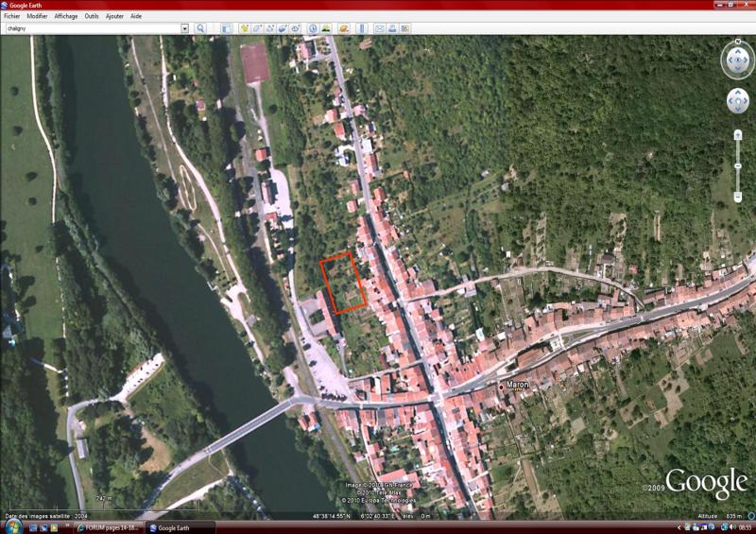Open the Affichage menu
This screenshot has height=534, width=756.
66,16
